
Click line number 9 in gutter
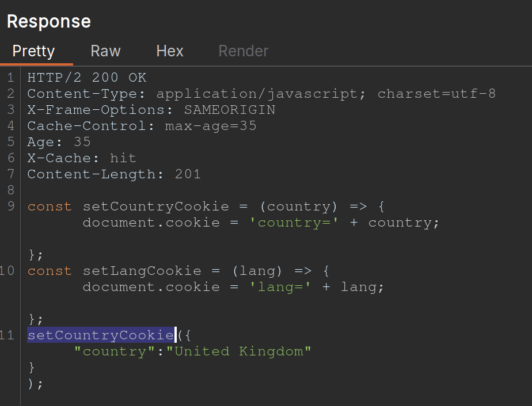click(x=12, y=206)
